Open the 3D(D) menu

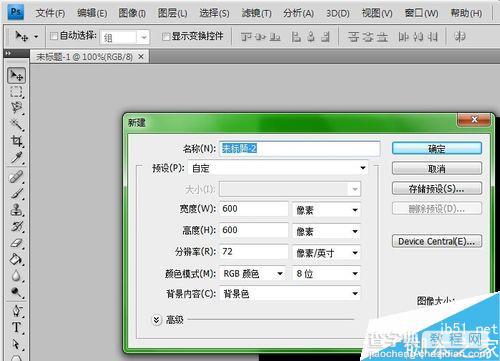[338, 13]
